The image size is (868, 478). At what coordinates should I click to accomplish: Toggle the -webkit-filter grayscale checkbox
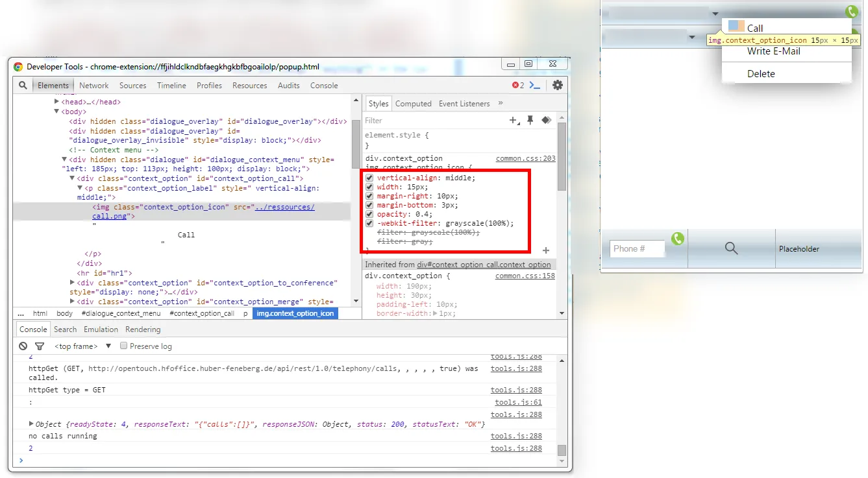click(x=369, y=223)
